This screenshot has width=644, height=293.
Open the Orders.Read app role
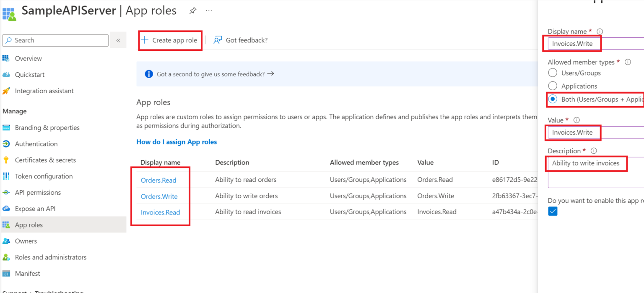click(x=158, y=180)
